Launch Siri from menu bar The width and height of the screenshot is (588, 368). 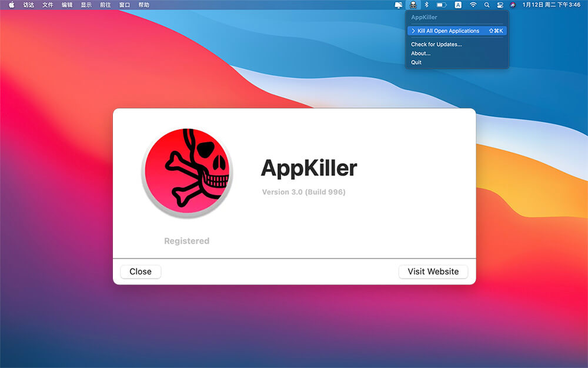(513, 5)
